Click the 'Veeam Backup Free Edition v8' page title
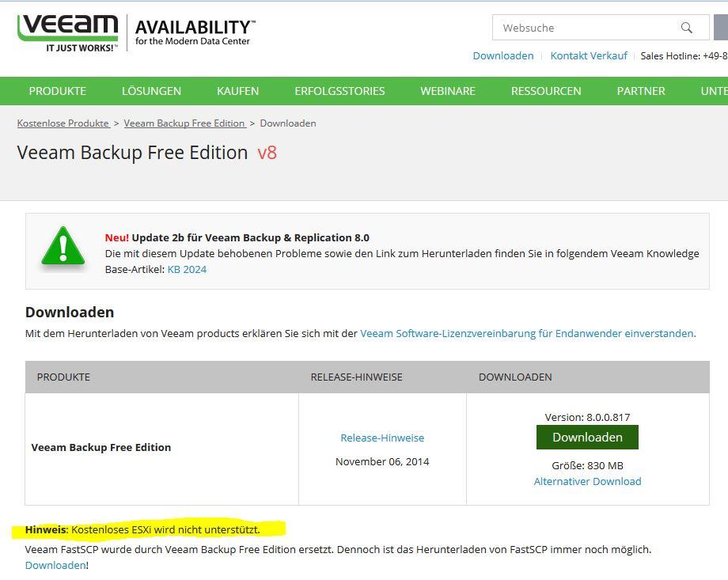 (146, 153)
